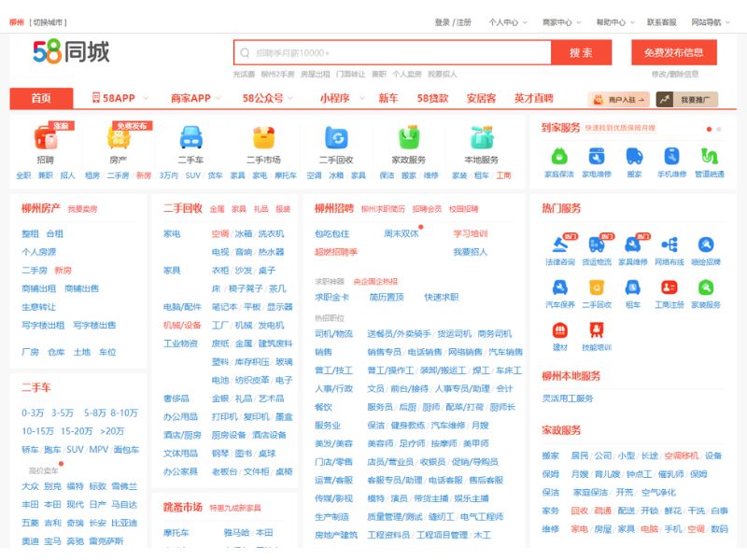Screen dimensions: 747x560
Task: Click the 我要推广 button
Action: click(687, 100)
